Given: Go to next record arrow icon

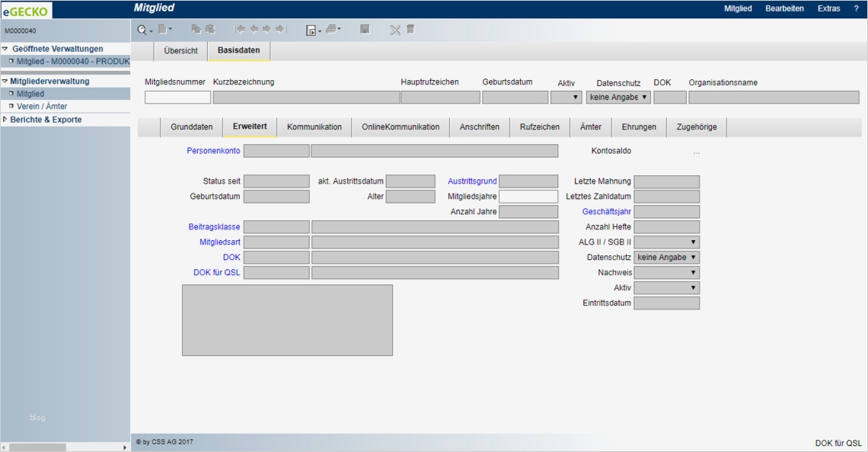Looking at the screenshot, I should point(267,30).
